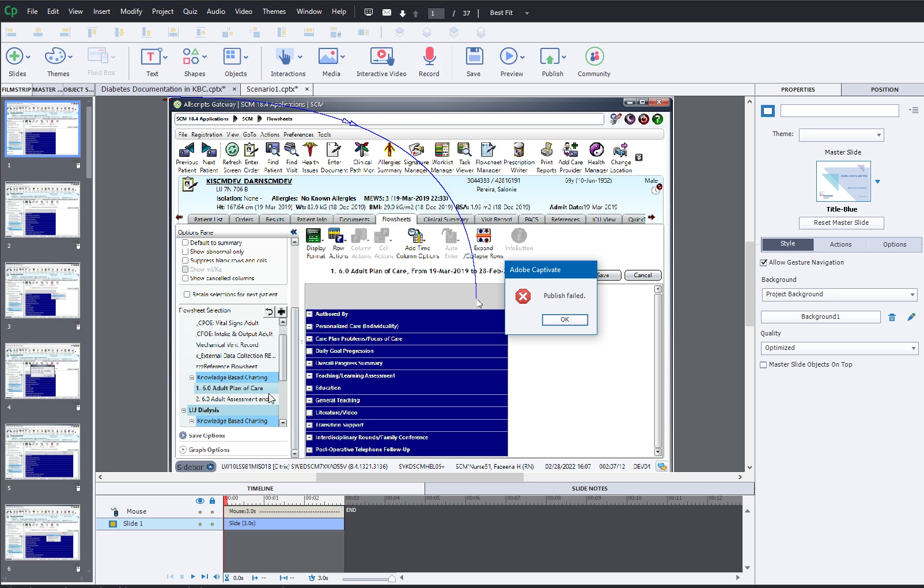
Task: Click the Slides toolbar icon
Action: (14, 56)
